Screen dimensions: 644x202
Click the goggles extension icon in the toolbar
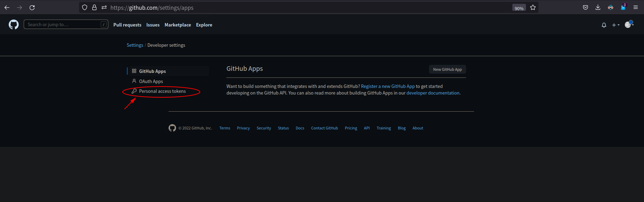click(611, 7)
